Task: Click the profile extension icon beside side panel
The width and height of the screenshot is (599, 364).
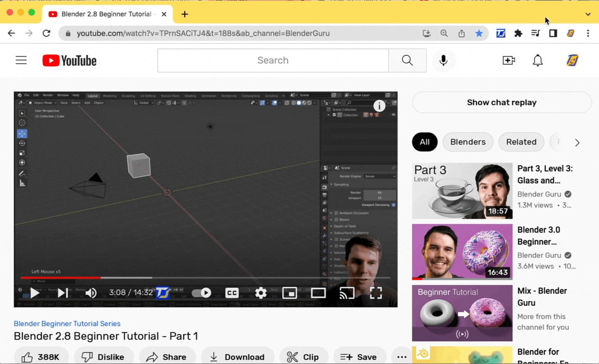Action: (x=570, y=33)
